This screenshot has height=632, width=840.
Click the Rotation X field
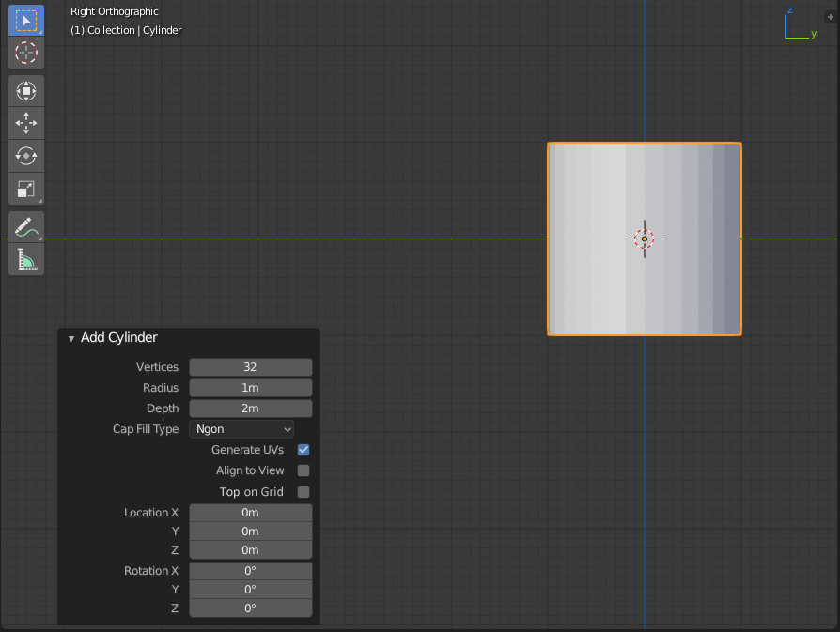[x=251, y=571]
